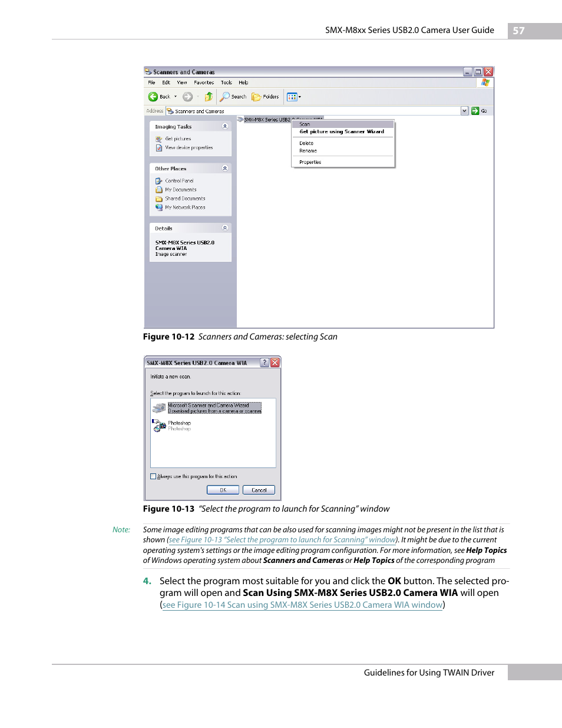Enable Always use this program for this action
This screenshot has width=562, height=728.
point(153,476)
